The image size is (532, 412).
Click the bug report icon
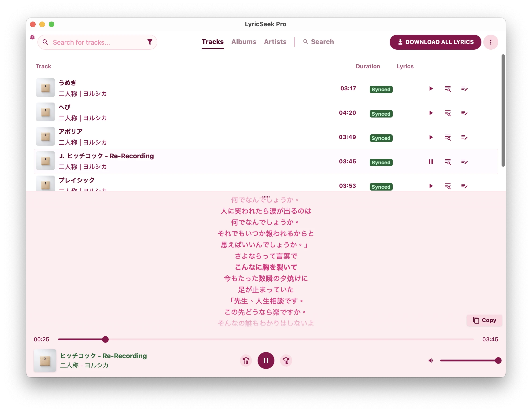click(32, 37)
